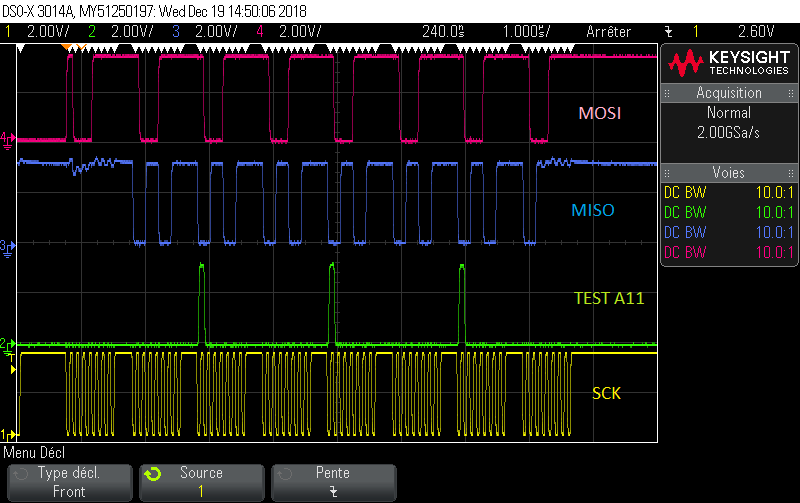The height and width of the screenshot is (503, 800).
Task: Click the 2.60V trigger level value
Action: 756,32
